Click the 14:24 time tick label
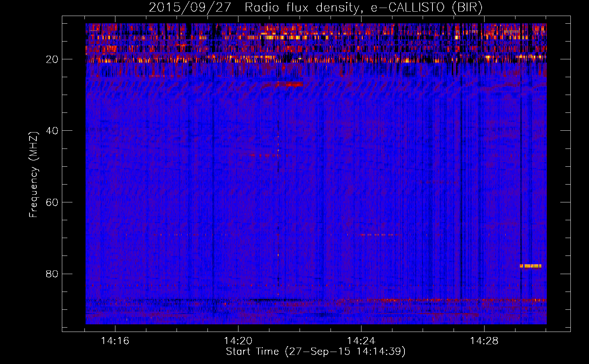This screenshot has width=589, height=364. (x=361, y=341)
